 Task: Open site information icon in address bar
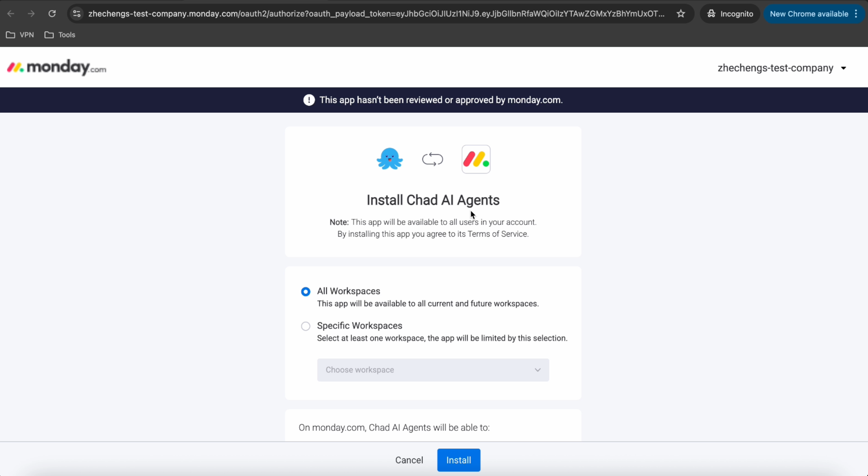click(77, 14)
